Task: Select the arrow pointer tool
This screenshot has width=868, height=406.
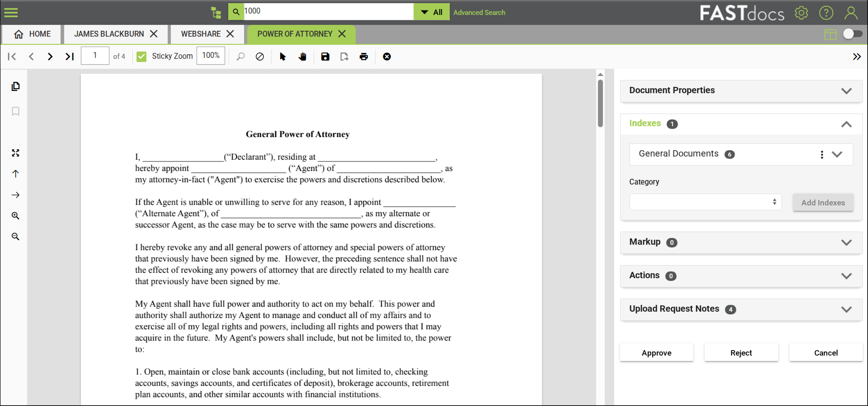Action: (282, 56)
